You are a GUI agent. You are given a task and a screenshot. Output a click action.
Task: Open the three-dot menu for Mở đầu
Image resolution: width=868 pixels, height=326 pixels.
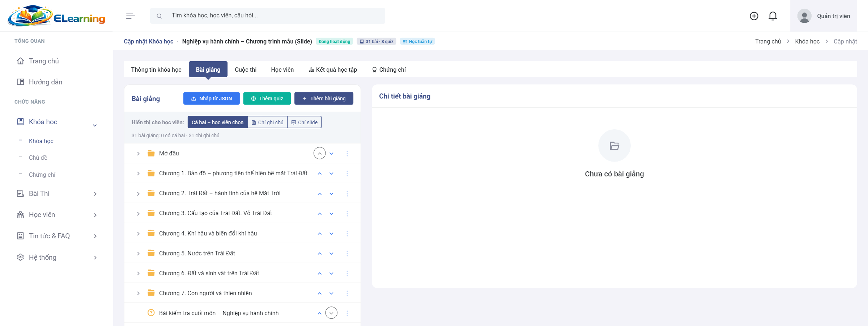click(x=347, y=154)
